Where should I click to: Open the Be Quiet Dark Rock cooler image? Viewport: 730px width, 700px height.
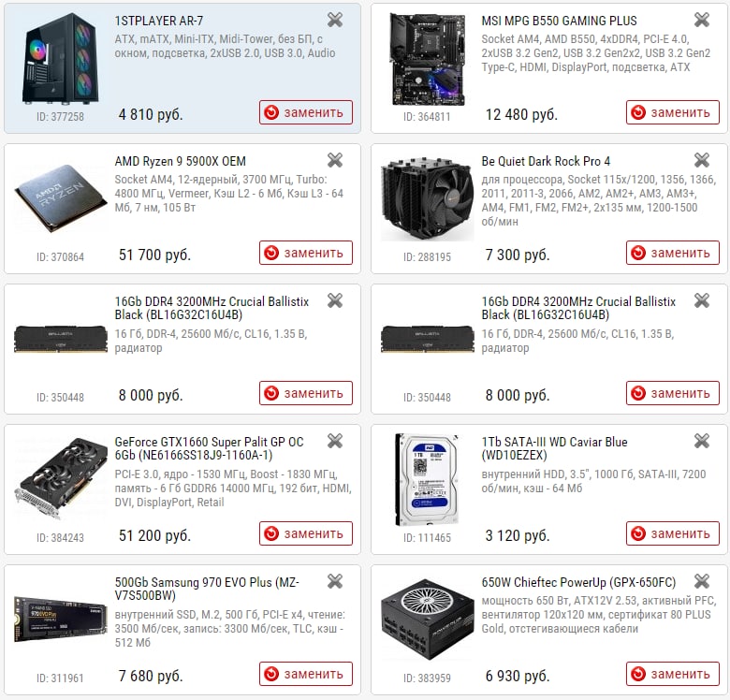click(x=428, y=198)
